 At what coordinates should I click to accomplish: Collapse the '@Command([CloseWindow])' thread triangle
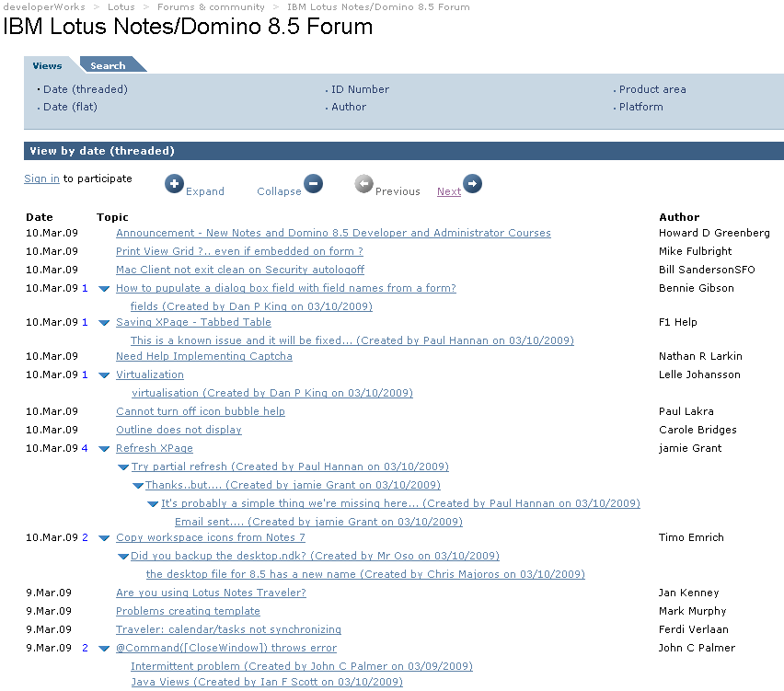pos(104,649)
